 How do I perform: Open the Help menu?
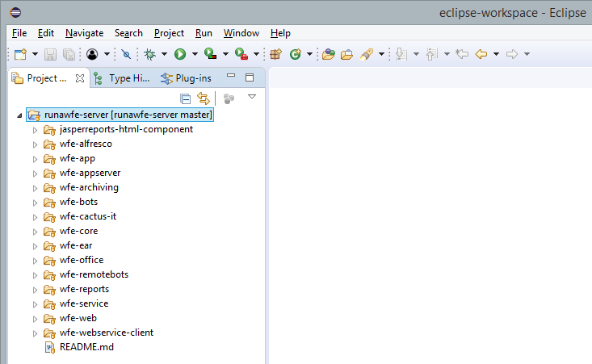[280, 33]
